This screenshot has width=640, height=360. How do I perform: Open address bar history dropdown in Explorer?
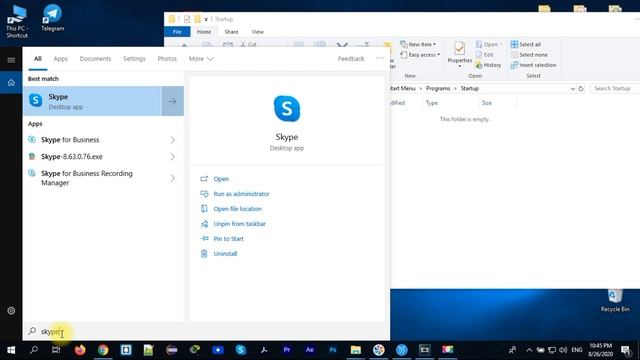coord(572,89)
